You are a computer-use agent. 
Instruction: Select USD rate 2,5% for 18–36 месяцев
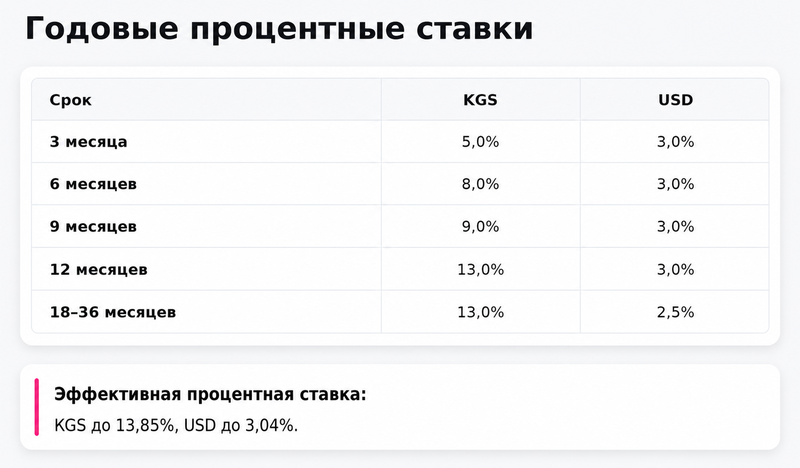click(676, 312)
